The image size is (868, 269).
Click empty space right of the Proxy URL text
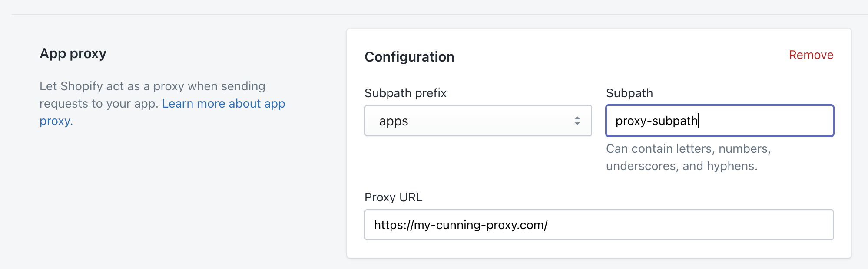click(695, 225)
